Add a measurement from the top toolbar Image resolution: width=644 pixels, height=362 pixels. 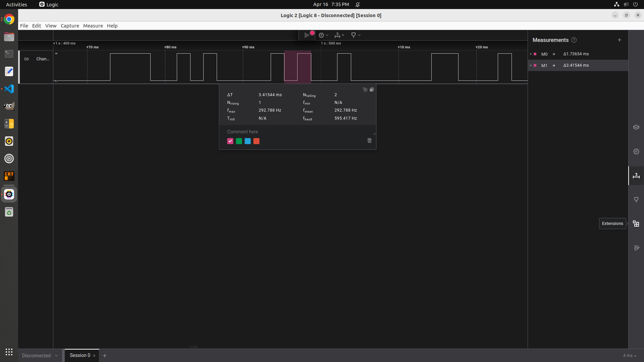point(339,35)
